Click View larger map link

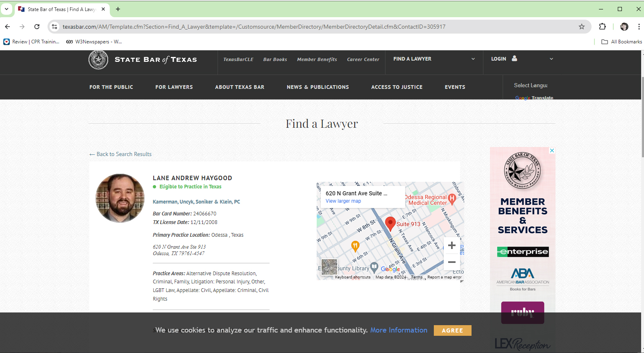click(x=343, y=201)
